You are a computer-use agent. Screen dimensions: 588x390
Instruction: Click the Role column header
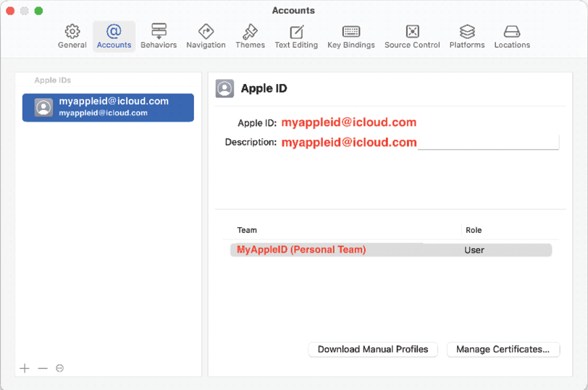coord(474,230)
